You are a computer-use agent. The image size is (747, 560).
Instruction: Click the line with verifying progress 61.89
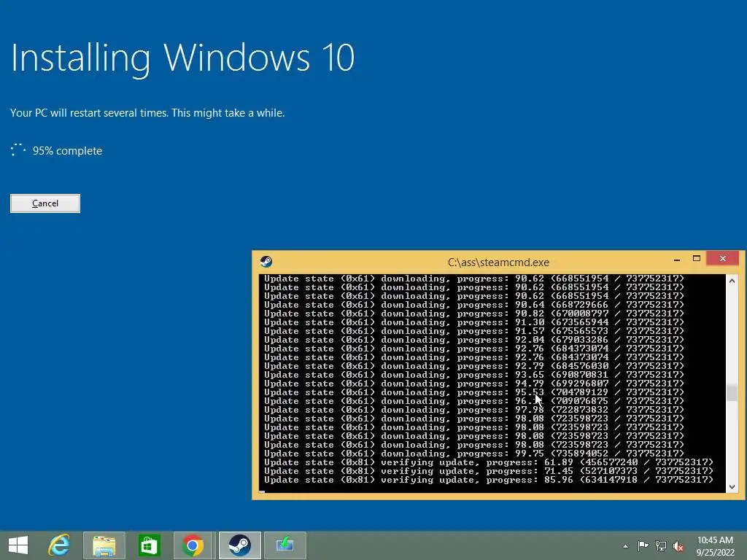489,462
